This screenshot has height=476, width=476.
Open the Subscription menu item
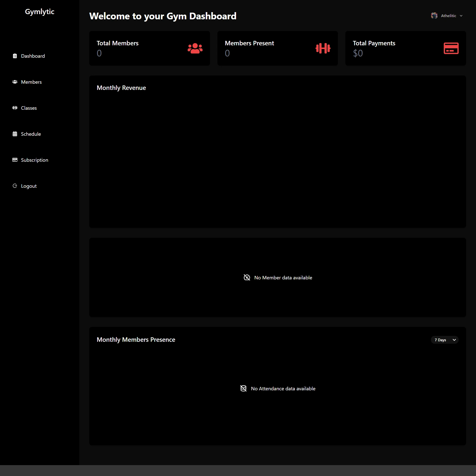34,160
